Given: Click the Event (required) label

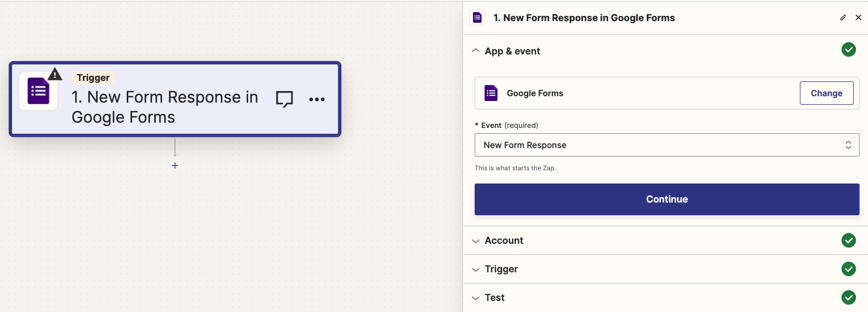Looking at the screenshot, I should tap(507, 125).
